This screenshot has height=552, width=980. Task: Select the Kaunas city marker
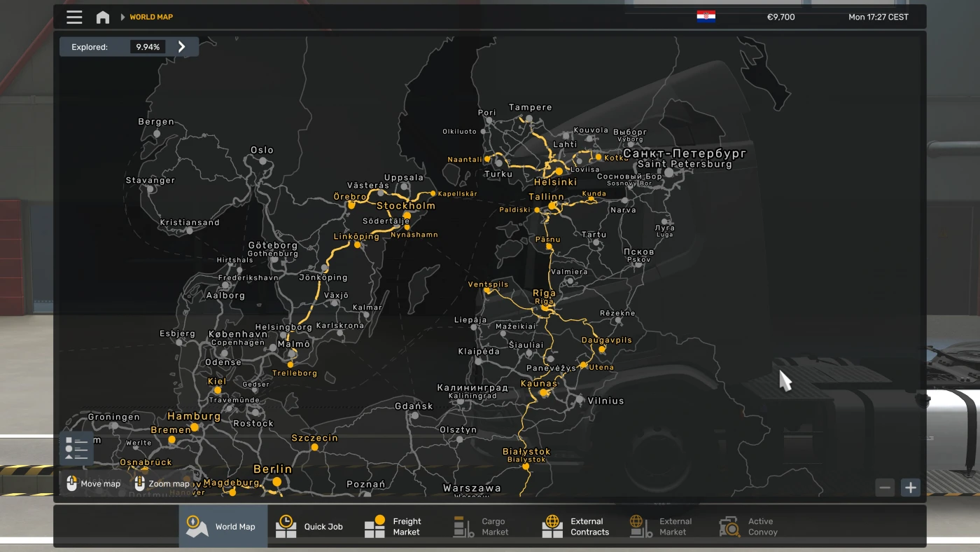tap(542, 393)
